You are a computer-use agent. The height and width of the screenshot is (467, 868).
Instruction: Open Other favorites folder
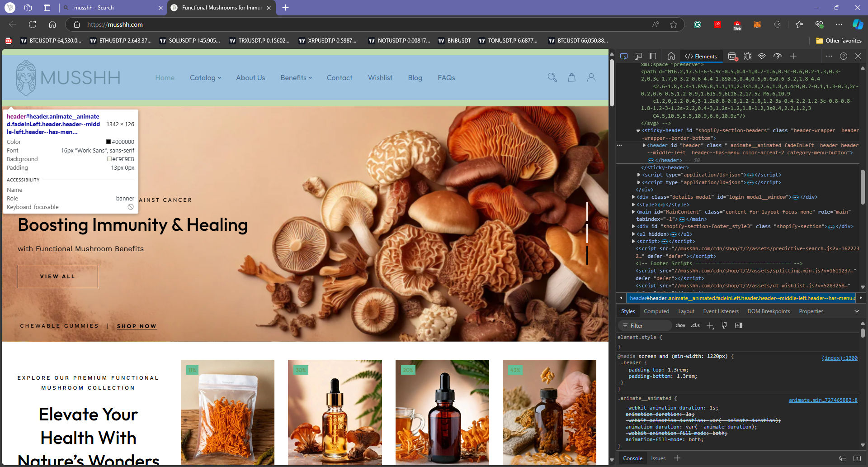click(839, 41)
